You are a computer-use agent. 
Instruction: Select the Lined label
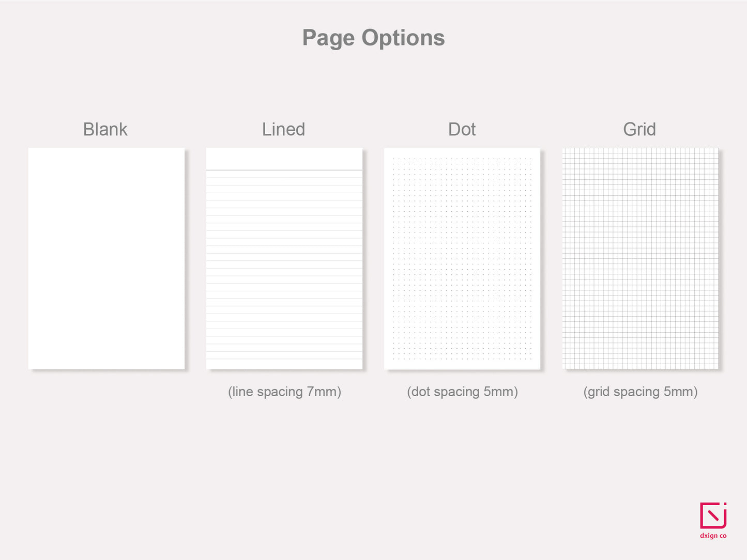(283, 129)
